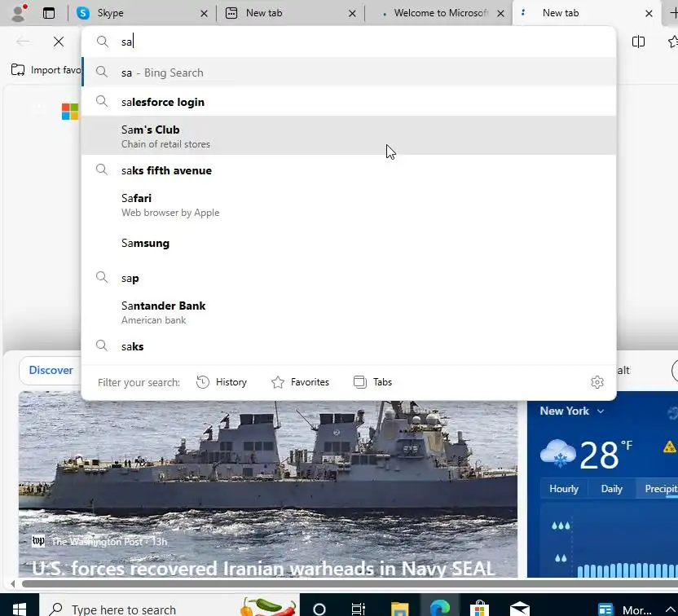Stop page loading with X button
Viewport: 678px width, 616px height.
[59, 42]
